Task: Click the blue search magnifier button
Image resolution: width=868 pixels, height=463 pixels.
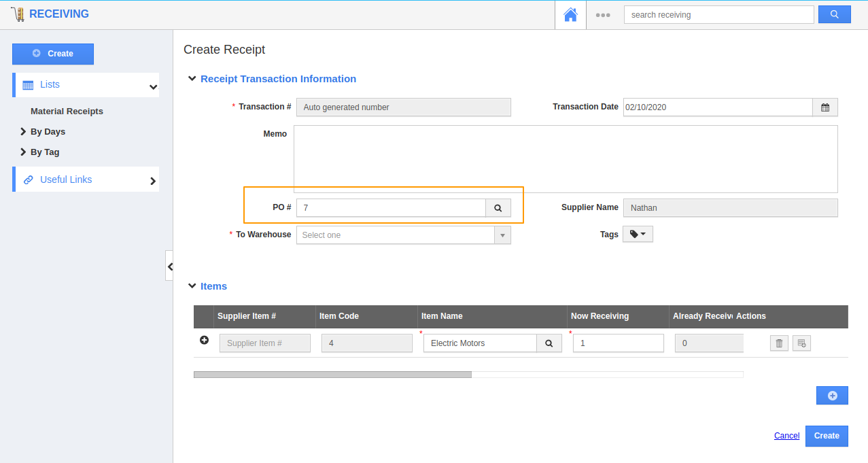Action: [834, 14]
